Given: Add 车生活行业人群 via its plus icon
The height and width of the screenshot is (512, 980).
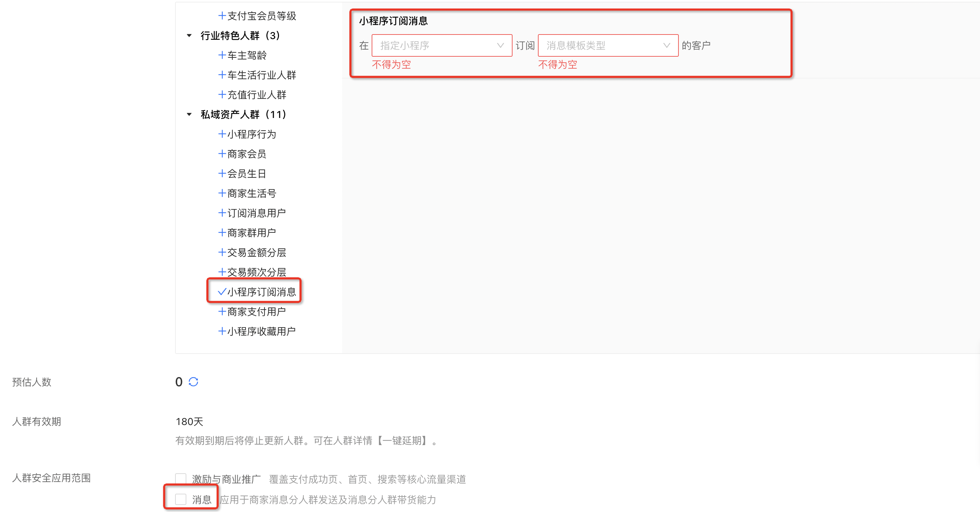Looking at the screenshot, I should (x=222, y=75).
